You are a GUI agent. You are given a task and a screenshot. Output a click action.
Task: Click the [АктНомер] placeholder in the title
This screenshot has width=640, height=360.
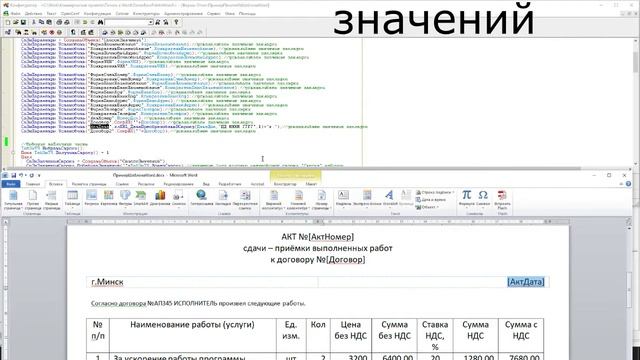point(331,237)
